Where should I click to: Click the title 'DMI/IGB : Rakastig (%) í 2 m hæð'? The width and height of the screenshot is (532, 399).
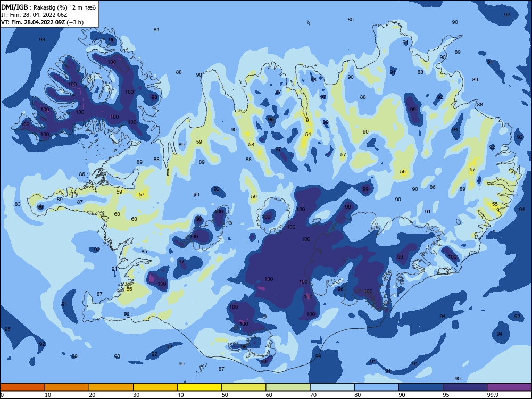[x=48, y=7]
